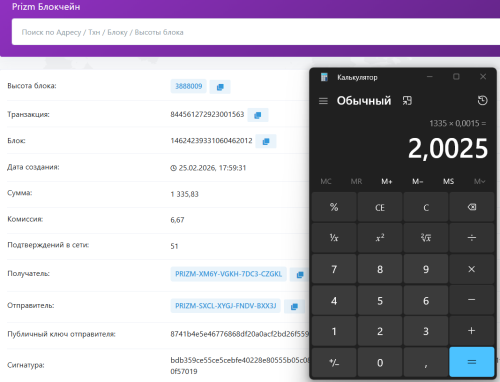Click the calculator result 2,0025
500x382 pixels.
click(x=448, y=148)
